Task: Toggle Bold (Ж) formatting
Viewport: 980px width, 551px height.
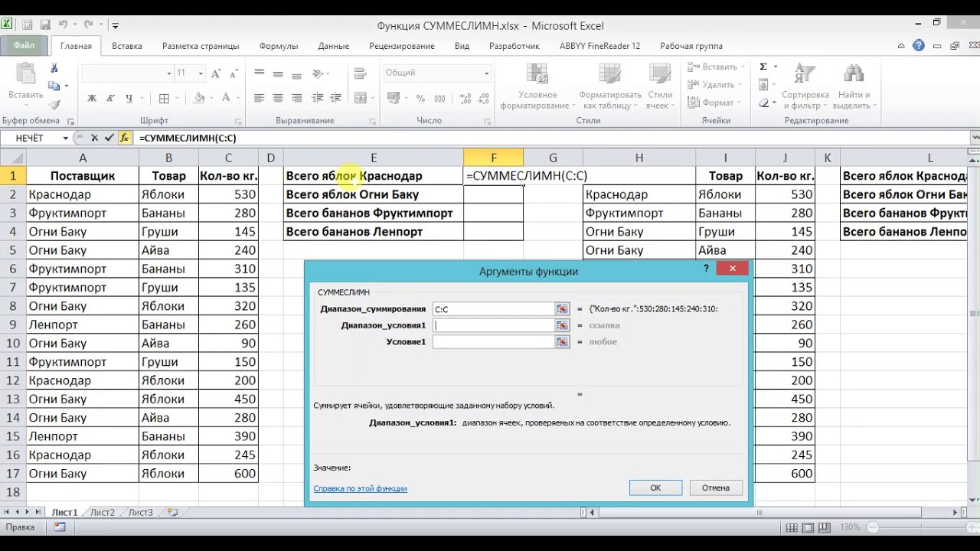Action: point(92,98)
